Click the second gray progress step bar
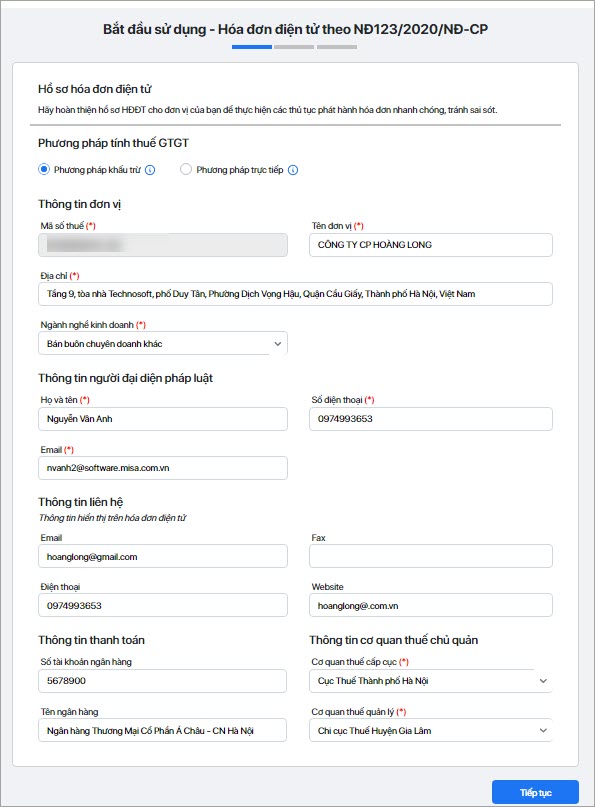Viewport: 595px width, 807px height. pyautogui.click(x=294, y=47)
